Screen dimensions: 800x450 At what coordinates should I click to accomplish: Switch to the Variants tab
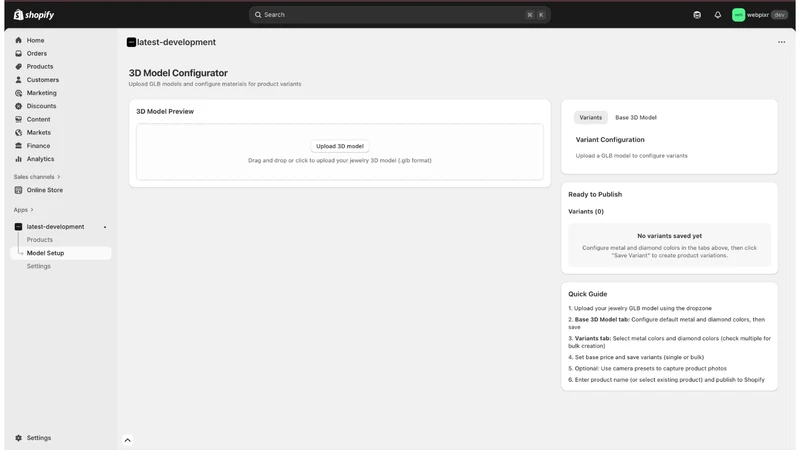click(590, 117)
